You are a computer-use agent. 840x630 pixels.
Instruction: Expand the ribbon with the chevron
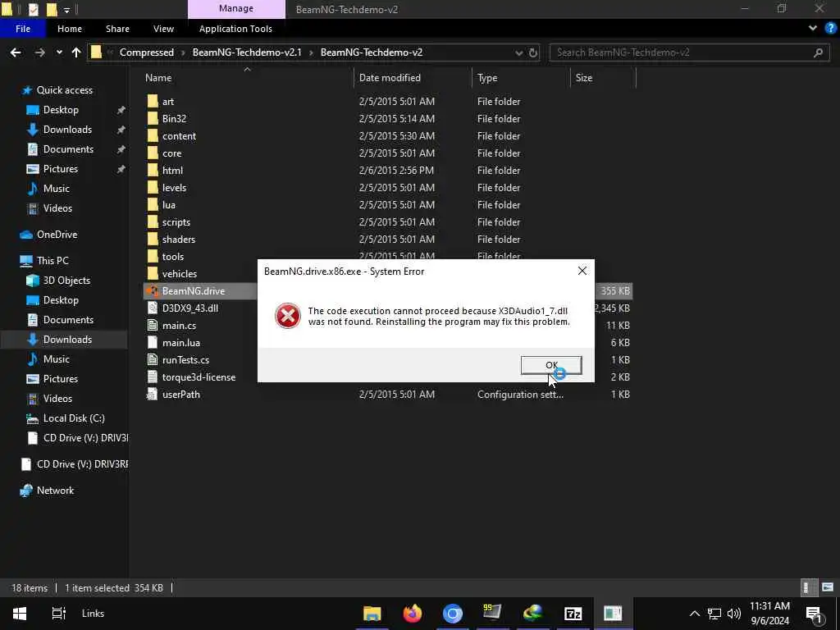tap(813, 29)
